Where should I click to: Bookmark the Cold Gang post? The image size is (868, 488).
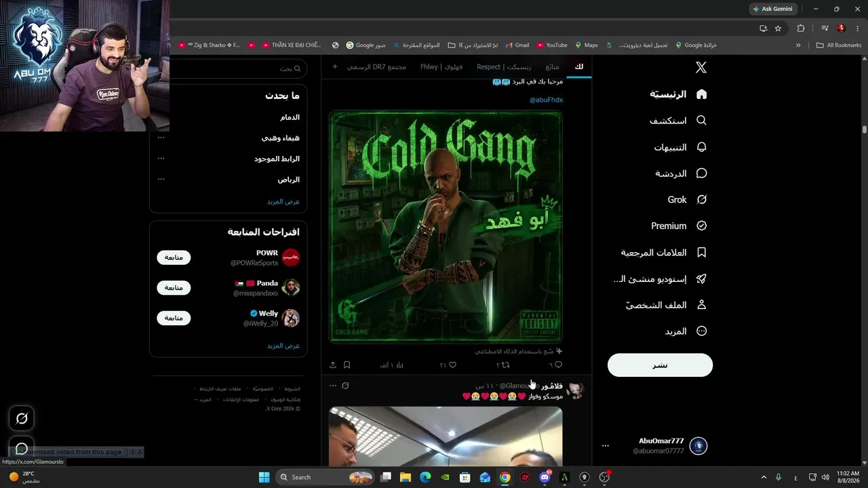347,365
